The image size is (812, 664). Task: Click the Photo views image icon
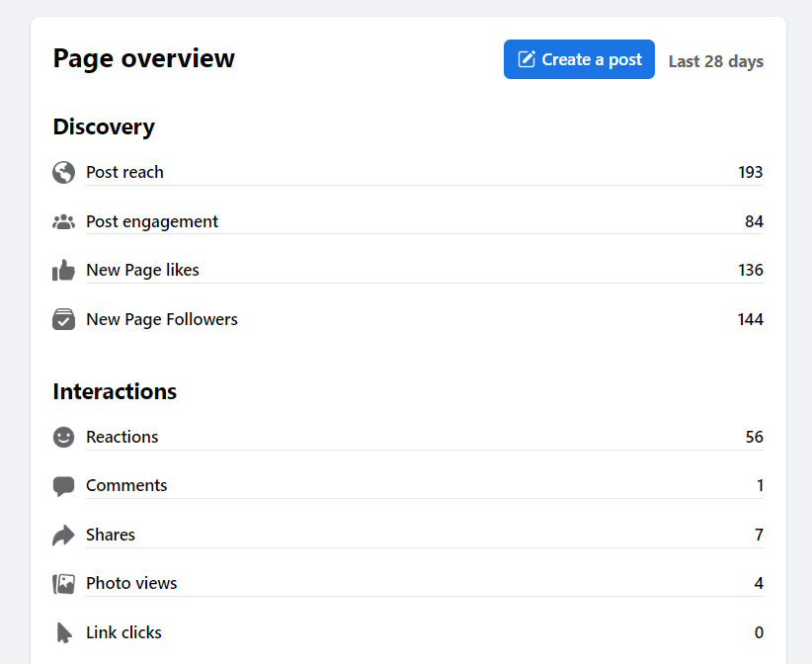(63, 584)
